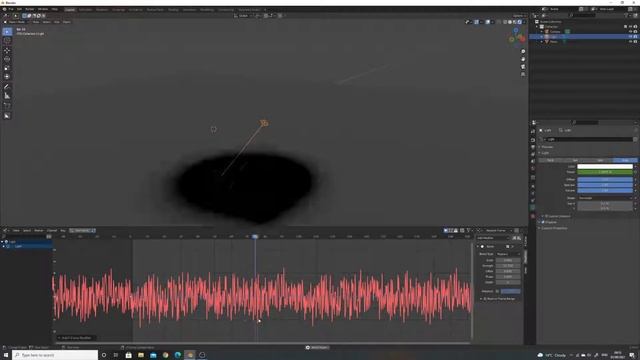Viewport: 640px width, 360px height.
Task: Toggle visibility eye of Light in outliner
Action: 630,37
